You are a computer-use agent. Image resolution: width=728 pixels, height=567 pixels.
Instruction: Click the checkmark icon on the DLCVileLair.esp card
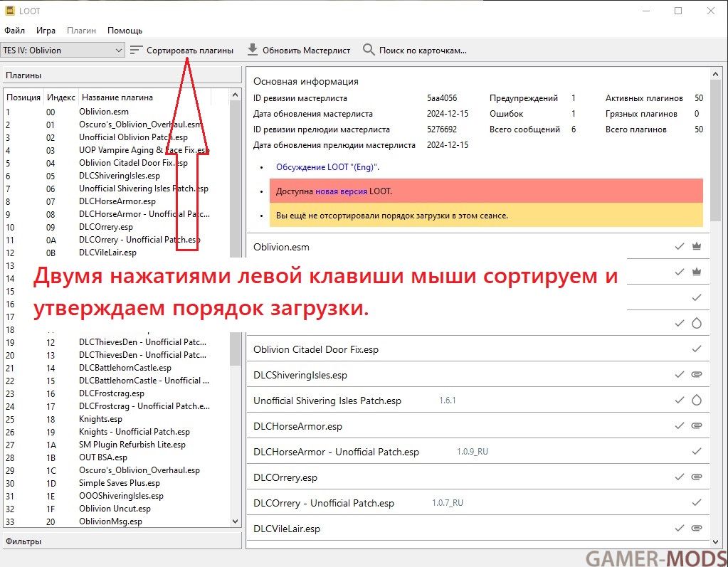(679, 528)
